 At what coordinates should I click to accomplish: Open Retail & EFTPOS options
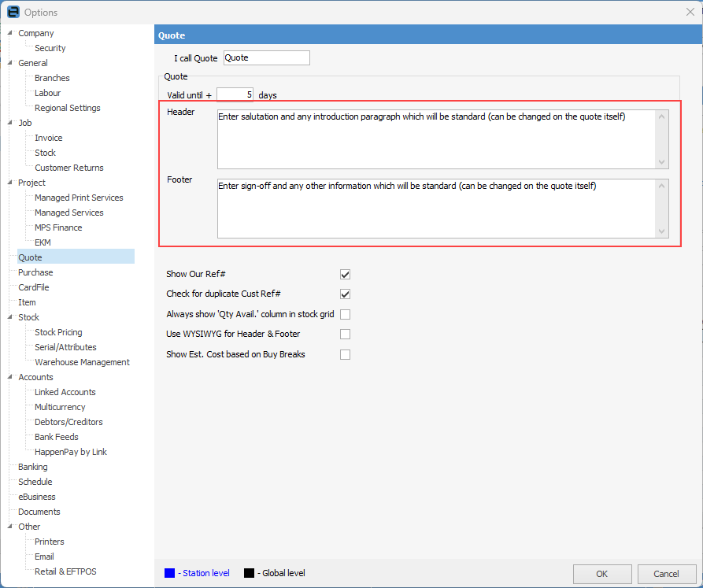[65, 571]
